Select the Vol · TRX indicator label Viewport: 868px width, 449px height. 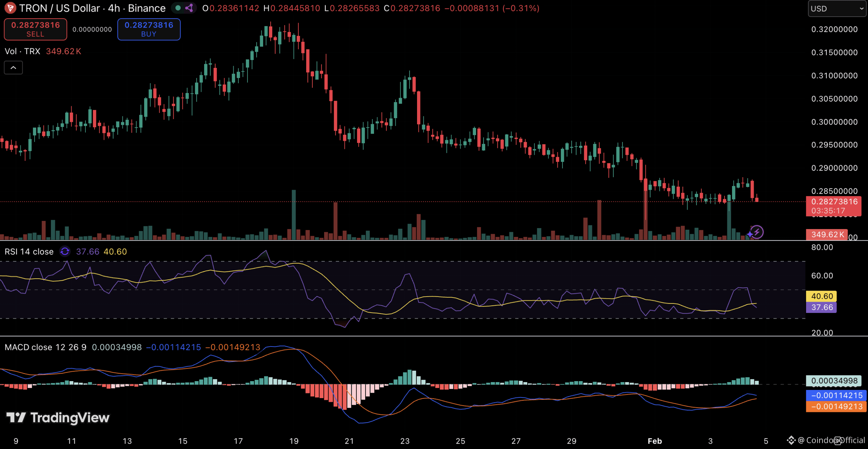pos(22,51)
